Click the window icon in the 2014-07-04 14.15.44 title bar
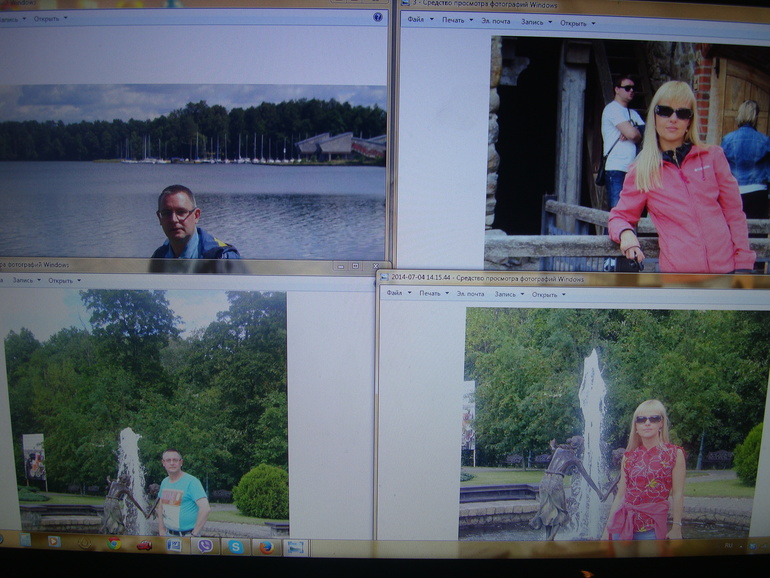770x578 pixels. tap(384, 277)
